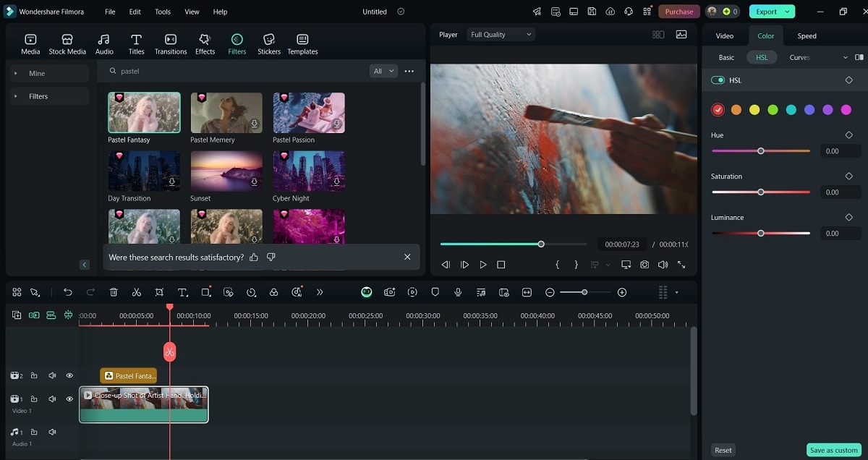868x460 pixels.
Task: Save the project using the floppy disk icon
Action: click(x=592, y=12)
